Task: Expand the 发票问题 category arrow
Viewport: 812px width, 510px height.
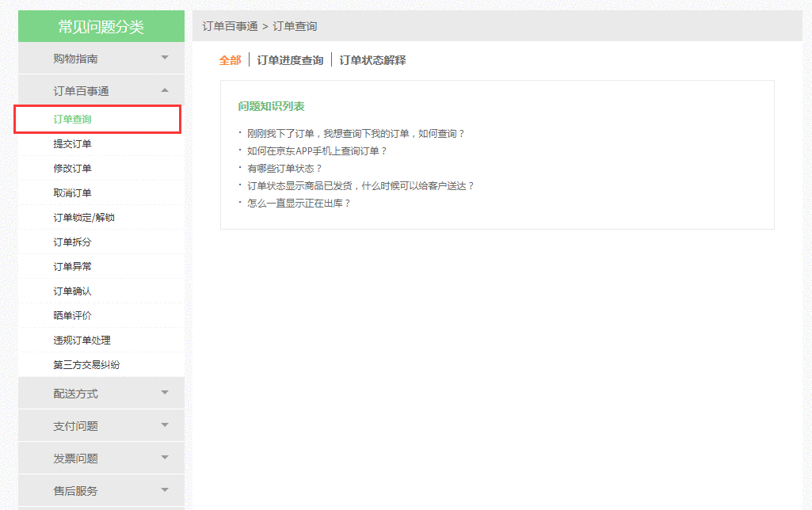Action: (165, 457)
